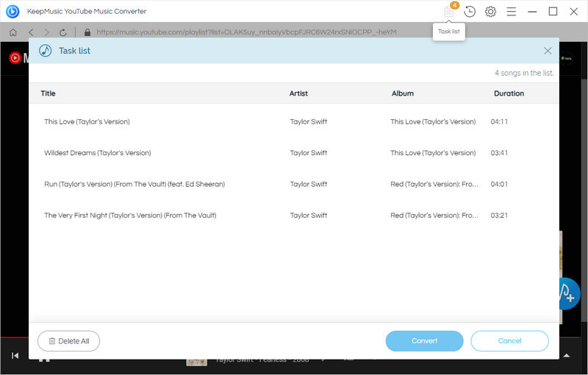The height and width of the screenshot is (375, 588).
Task: Click the Artist column header
Action: 298,93
